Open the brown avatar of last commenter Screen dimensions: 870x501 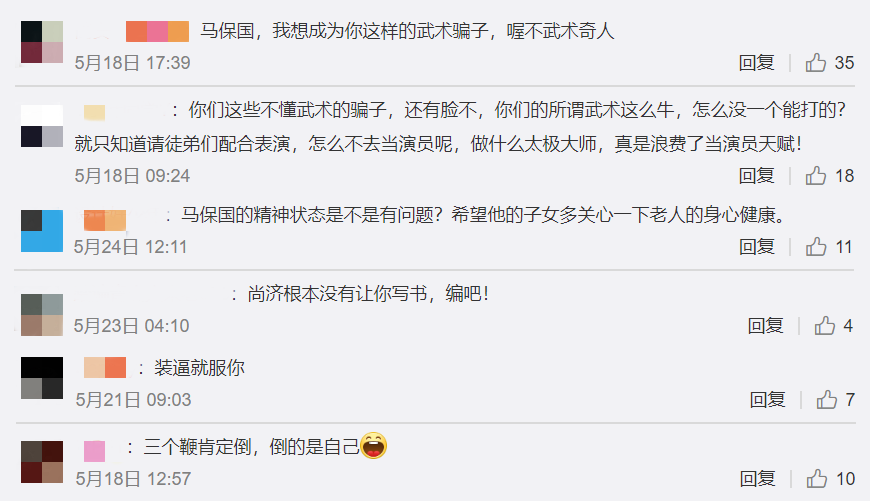(42, 462)
